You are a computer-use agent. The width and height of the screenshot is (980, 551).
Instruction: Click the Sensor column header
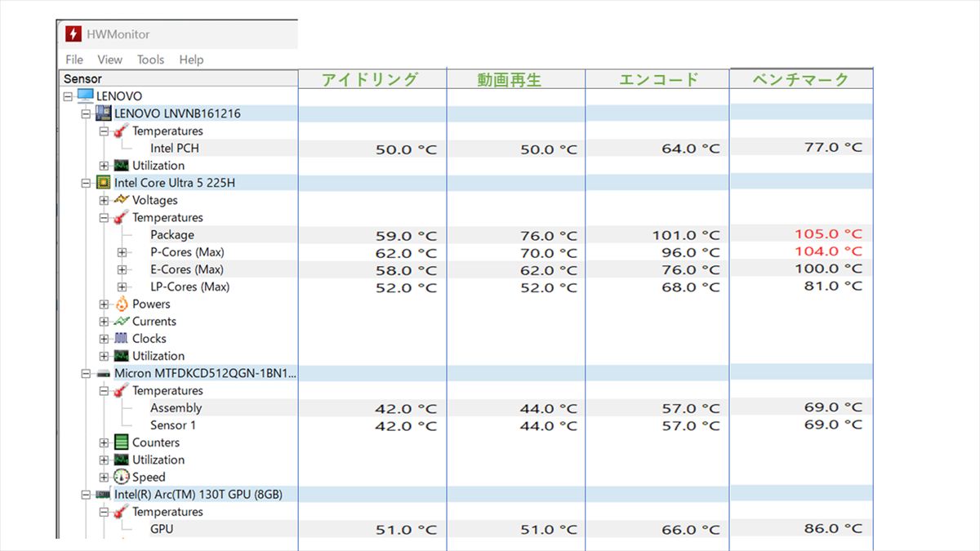(x=180, y=78)
